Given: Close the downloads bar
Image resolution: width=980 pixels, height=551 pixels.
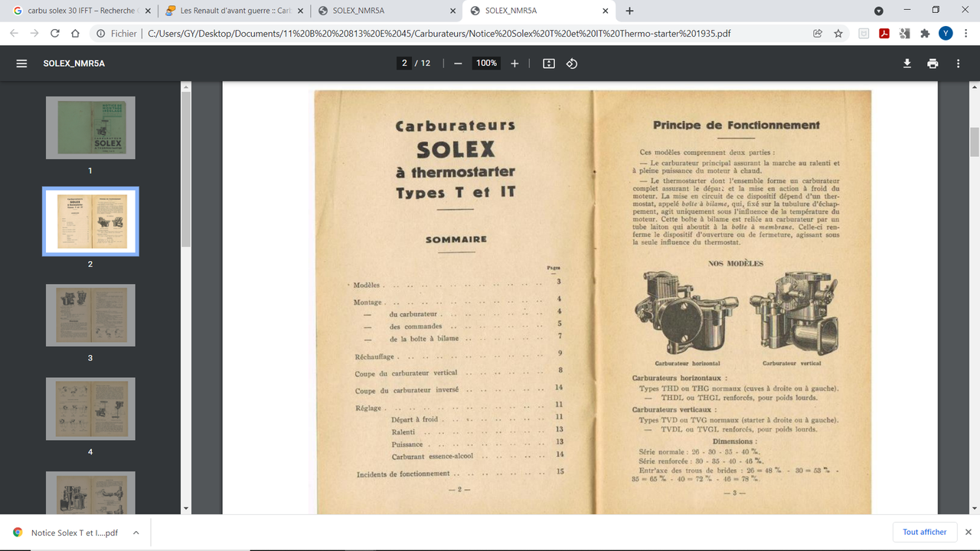Looking at the screenshot, I should (x=968, y=532).
